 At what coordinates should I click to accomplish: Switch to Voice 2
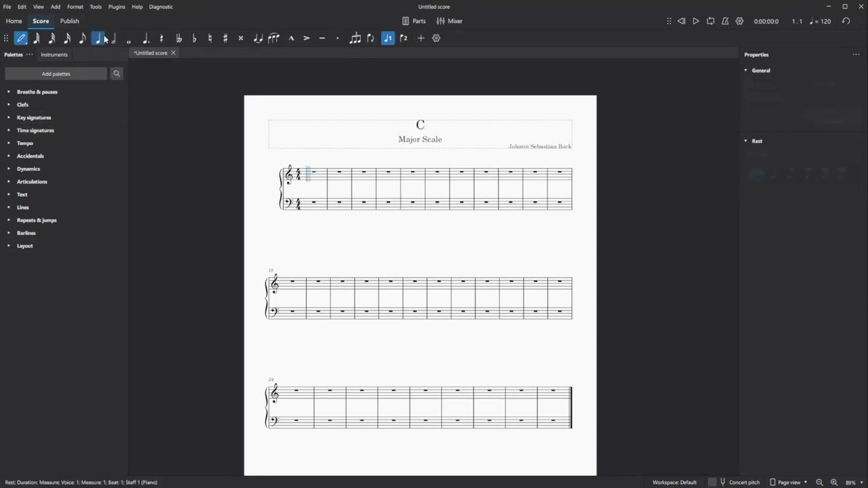pos(403,39)
